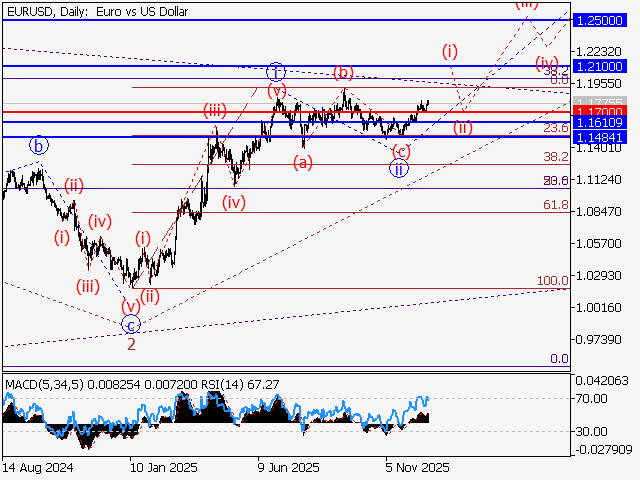Click the 1.25000 blue price level tag
The image size is (640, 480).
604,20
